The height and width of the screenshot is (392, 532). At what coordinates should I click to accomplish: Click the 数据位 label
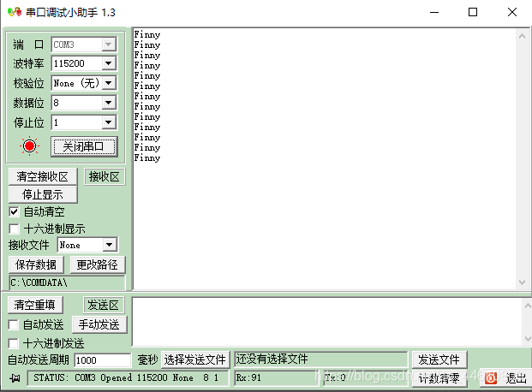coord(29,103)
